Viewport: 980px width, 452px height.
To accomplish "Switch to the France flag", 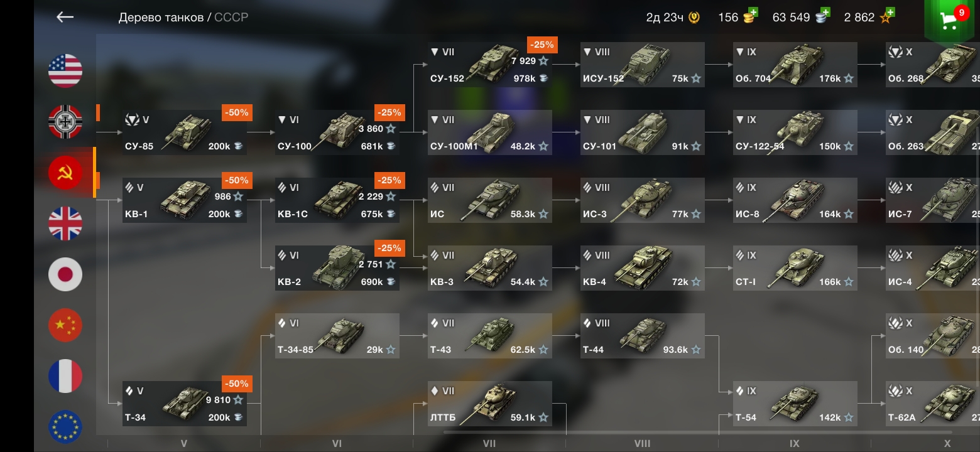I will coord(65,376).
